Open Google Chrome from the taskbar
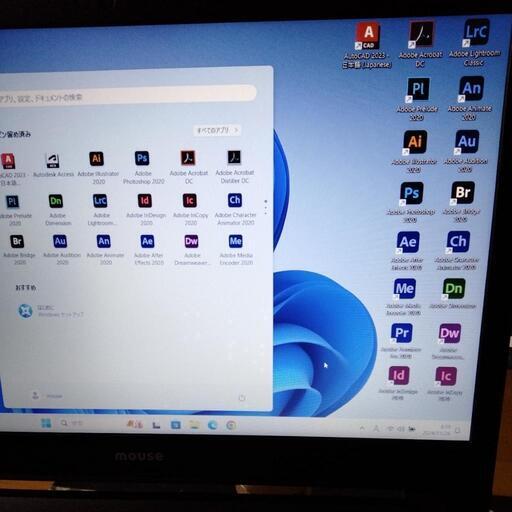Viewport: 512px width, 512px height. click(231, 425)
